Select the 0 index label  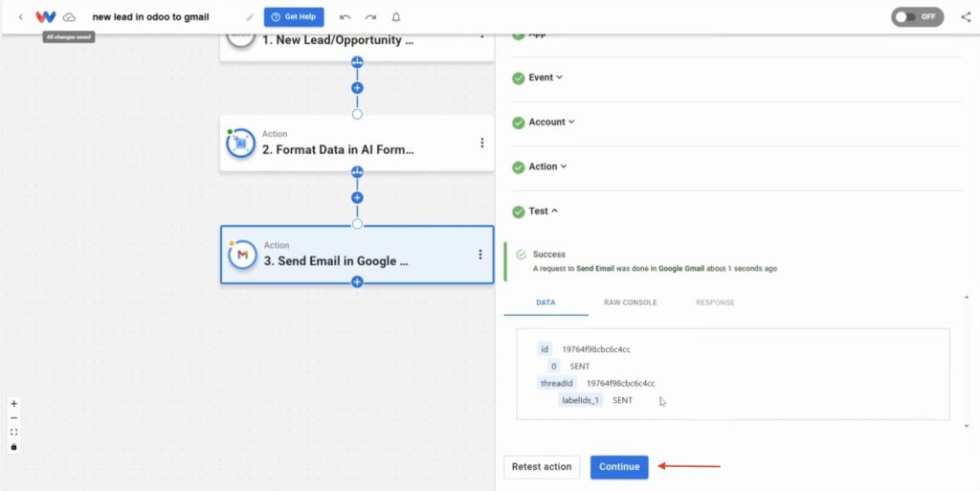coord(554,366)
